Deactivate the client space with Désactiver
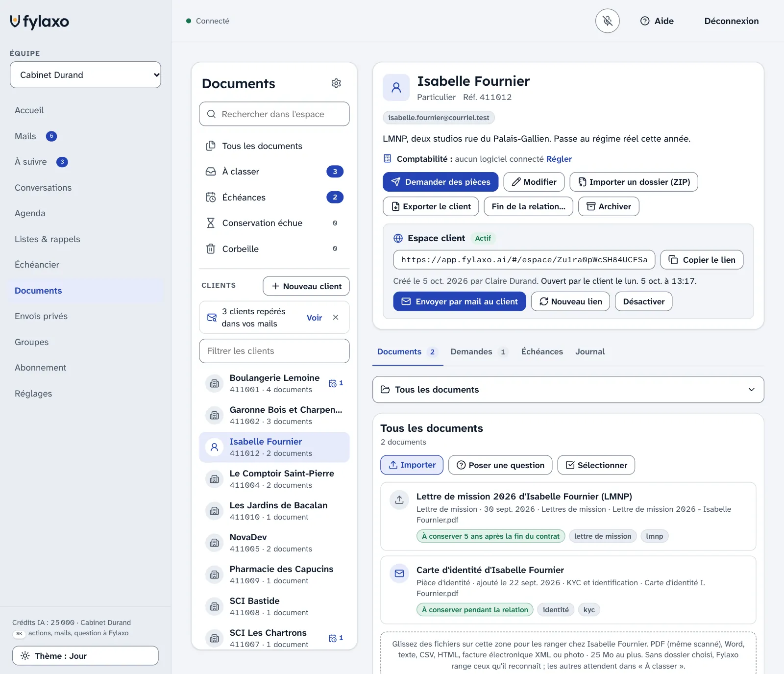Screen dimensions: 784x674 click(x=644, y=301)
